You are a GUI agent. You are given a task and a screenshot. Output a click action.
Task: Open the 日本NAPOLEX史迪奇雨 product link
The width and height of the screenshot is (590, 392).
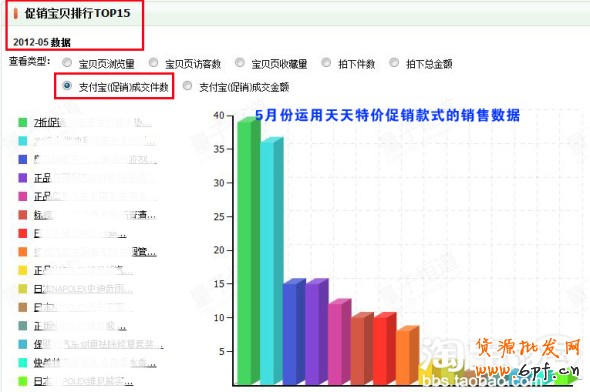pos(83,289)
